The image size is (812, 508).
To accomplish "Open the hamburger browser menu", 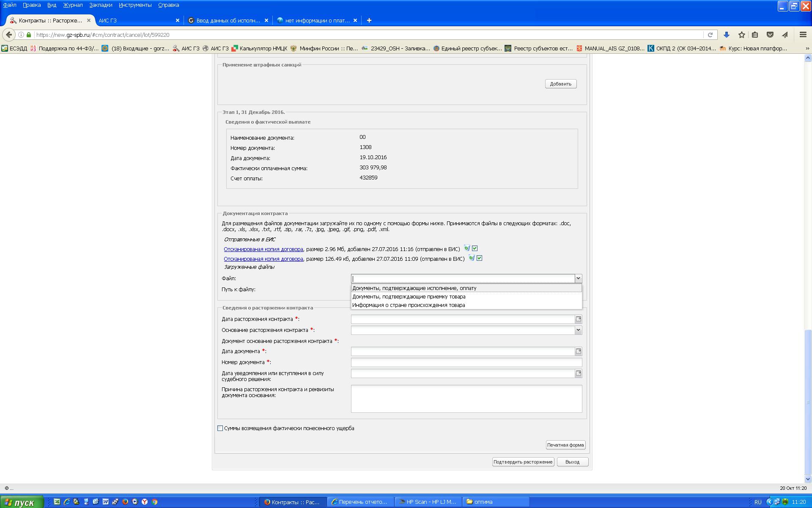I will [803, 35].
